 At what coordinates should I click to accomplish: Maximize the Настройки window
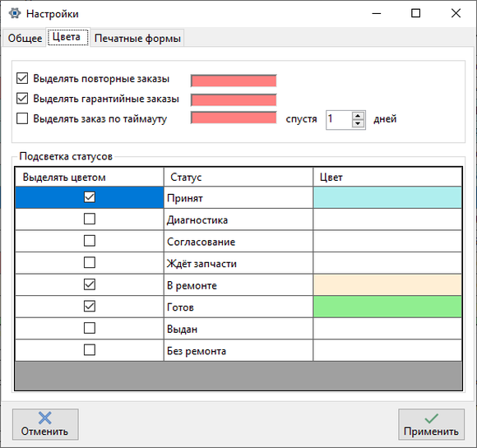(x=416, y=13)
